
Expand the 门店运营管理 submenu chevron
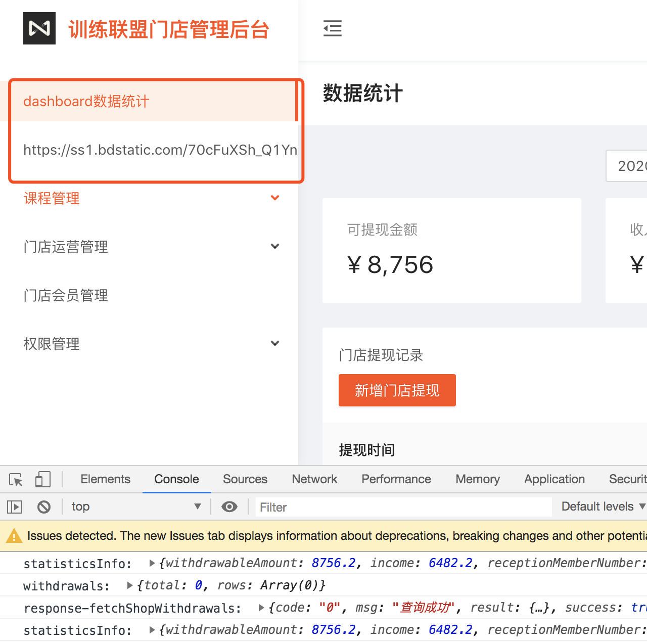(275, 246)
